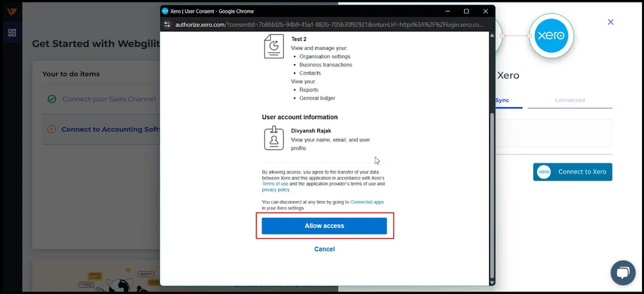Click the Your to do items heading
644x294 pixels.
[71, 74]
